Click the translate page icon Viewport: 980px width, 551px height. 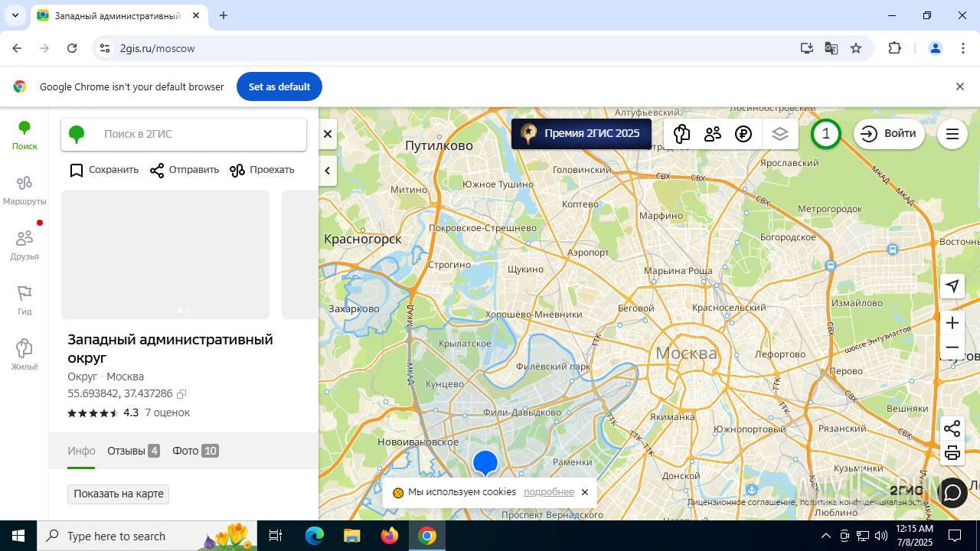pos(831,48)
